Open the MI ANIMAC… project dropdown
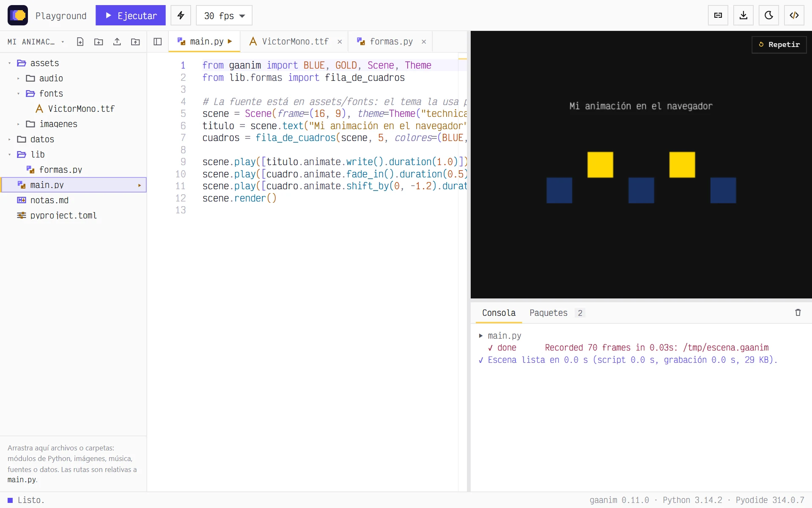 (36, 41)
